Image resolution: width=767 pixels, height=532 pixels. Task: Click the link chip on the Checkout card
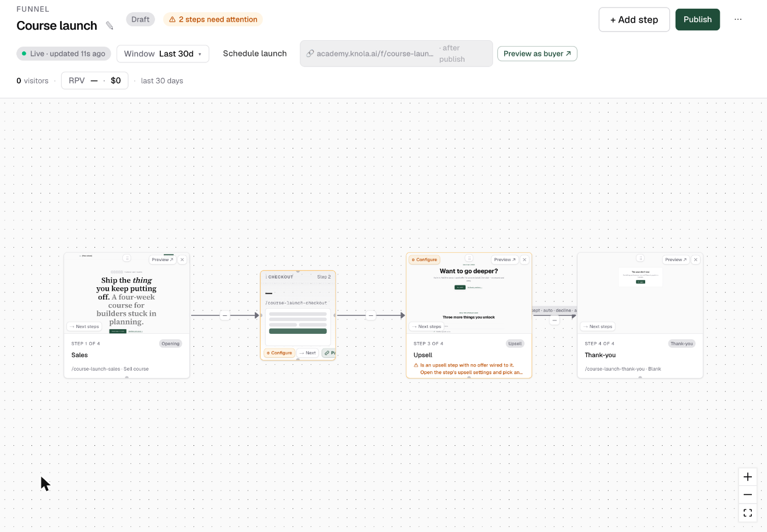coord(329,353)
